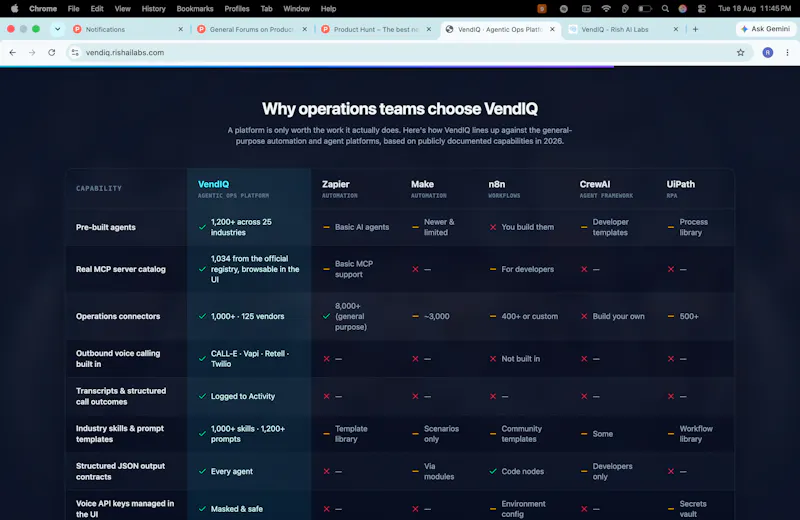Close the VendIQ - Rish AI Labs tab
Viewport: 800px width, 520px height.
click(676, 29)
